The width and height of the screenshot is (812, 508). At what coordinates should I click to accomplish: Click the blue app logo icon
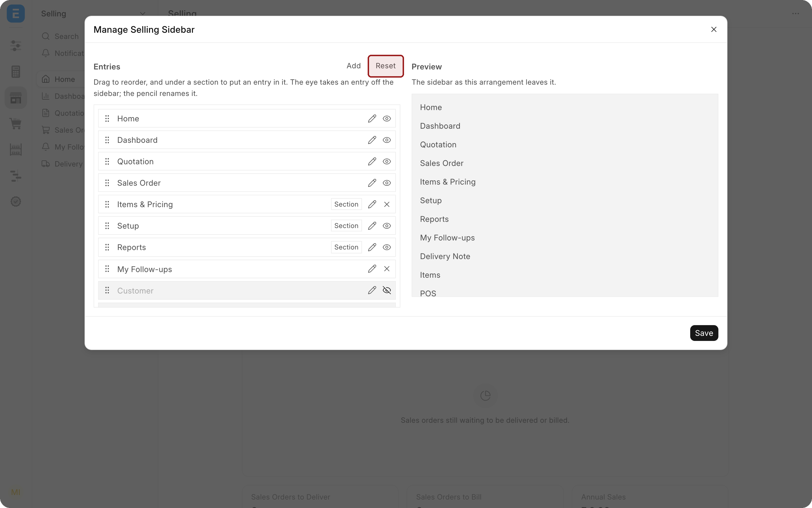16,14
